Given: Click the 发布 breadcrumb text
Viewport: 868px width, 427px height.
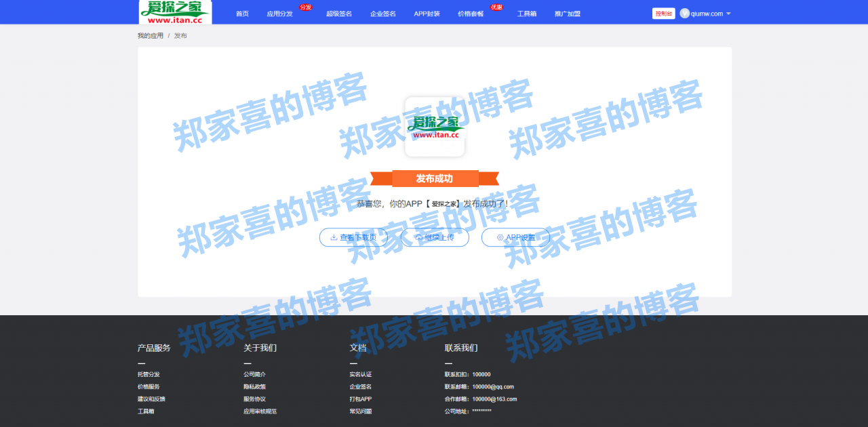Looking at the screenshot, I should pyautogui.click(x=180, y=35).
